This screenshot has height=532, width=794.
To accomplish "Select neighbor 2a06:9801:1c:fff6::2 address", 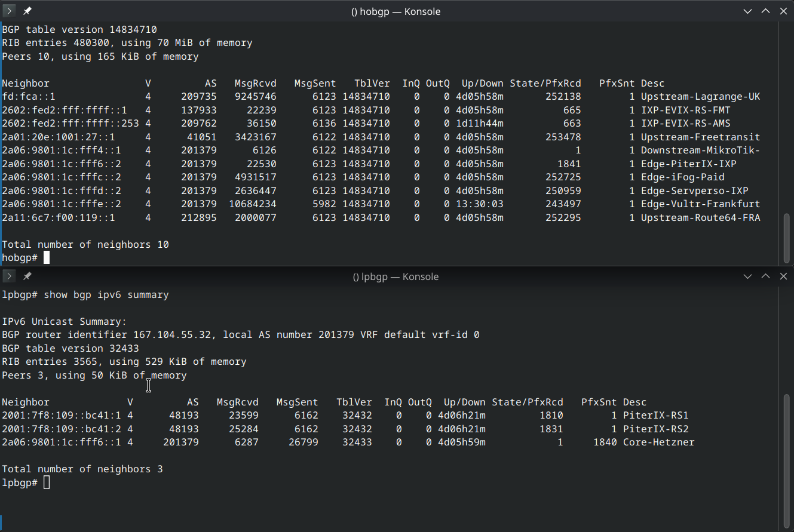I will click(62, 164).
